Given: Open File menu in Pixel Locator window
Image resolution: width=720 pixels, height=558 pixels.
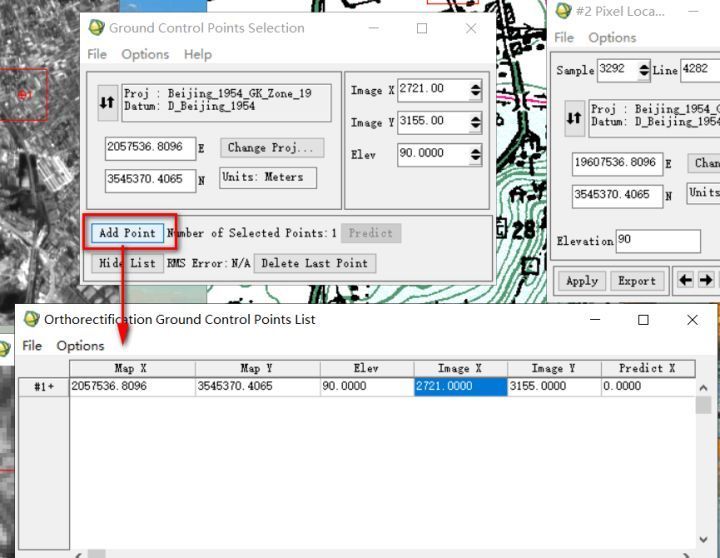Looking at the screenshot, I should (x=564, y=38).
